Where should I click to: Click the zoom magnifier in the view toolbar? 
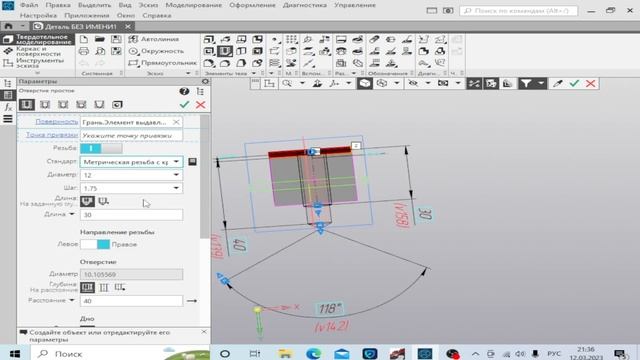tap(287, 84)
